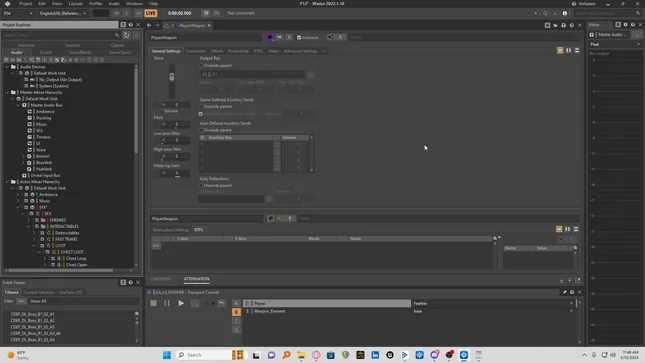Viewport: 645px width, 363px height.
Task: Open the Meter panel settings gear
Action: point(625,25)
